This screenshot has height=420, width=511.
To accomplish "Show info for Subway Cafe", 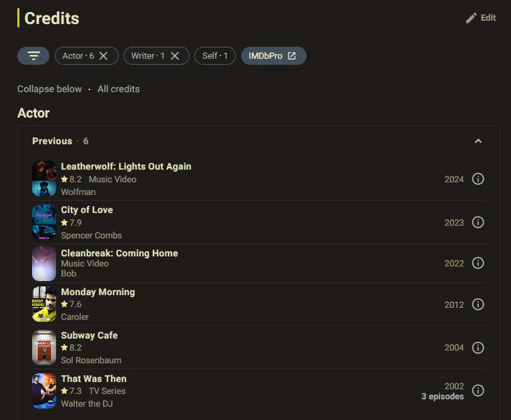I will [478, 348].
